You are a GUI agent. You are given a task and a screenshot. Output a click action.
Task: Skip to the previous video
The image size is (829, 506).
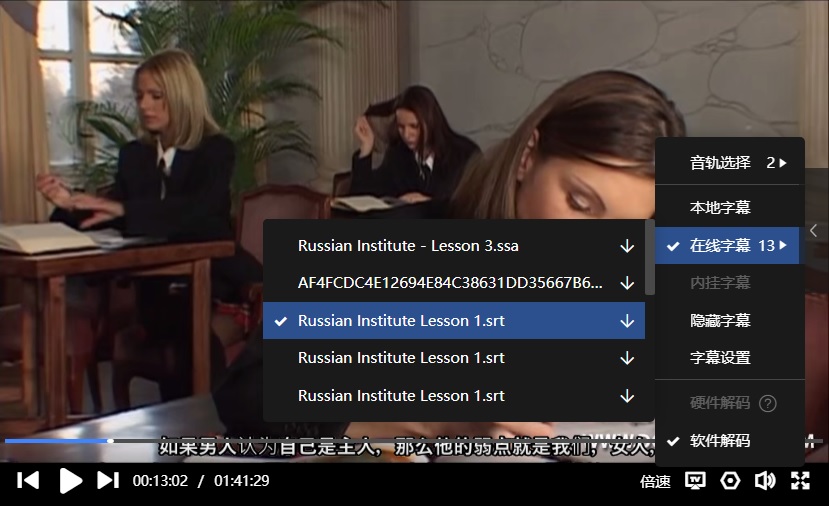click(x=28, y=481)
